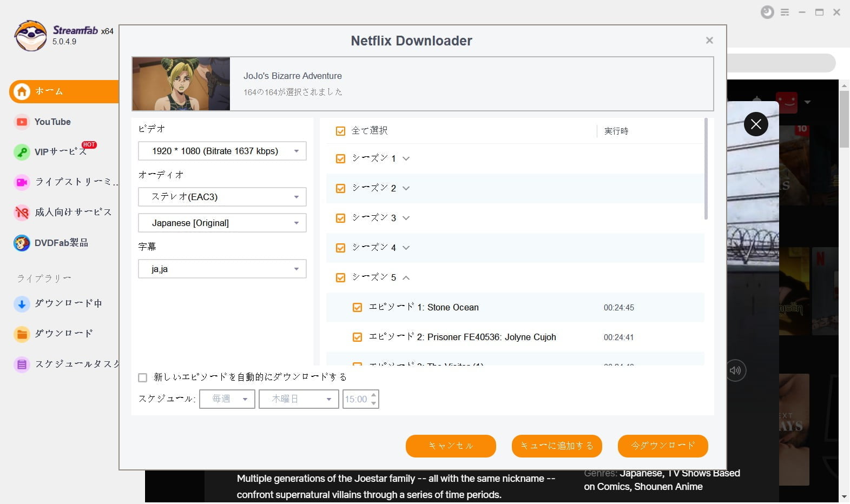Open 木曜日 weekday dropdown

[x=299, y=399]
